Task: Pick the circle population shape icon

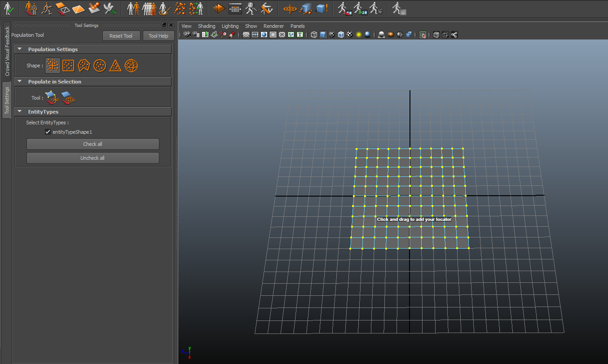Action: pyautogui.click(x=100, y=66)
